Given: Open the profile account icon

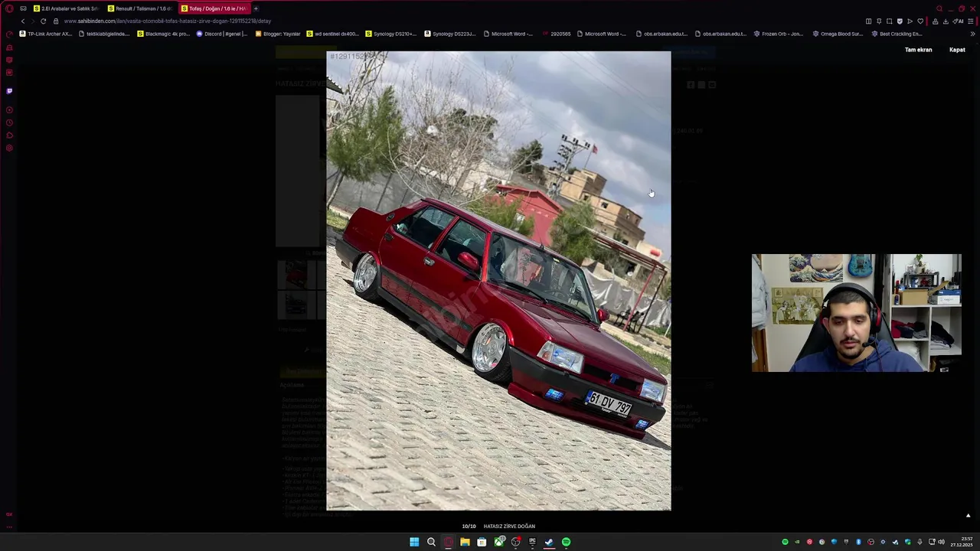Looking at the screenshot, I should coord(935,21).
